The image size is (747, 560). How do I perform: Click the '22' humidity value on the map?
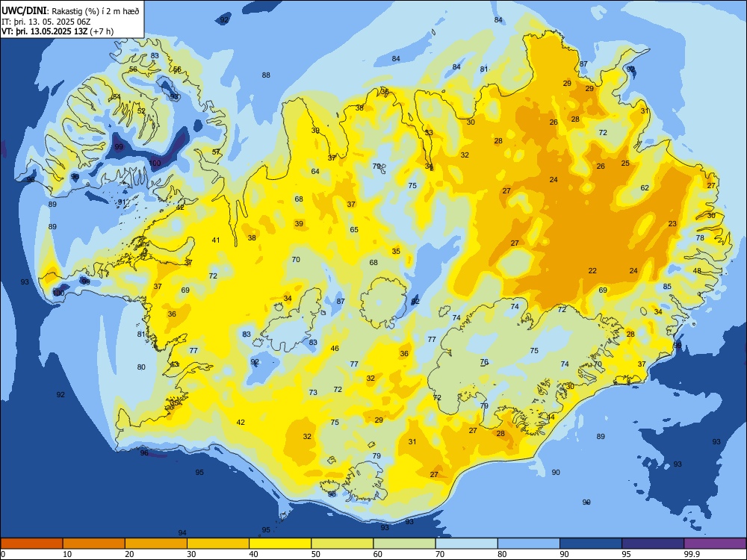tap(592, 270)
